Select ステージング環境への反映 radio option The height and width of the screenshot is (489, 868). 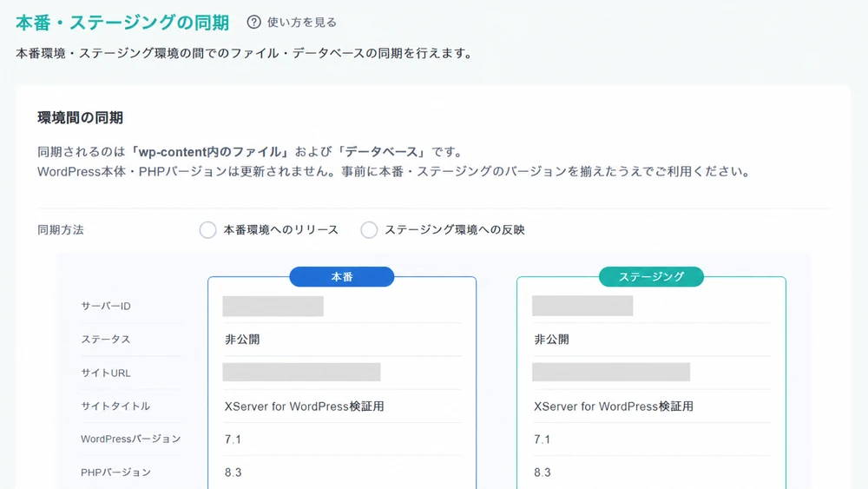(x=369, y=230)
